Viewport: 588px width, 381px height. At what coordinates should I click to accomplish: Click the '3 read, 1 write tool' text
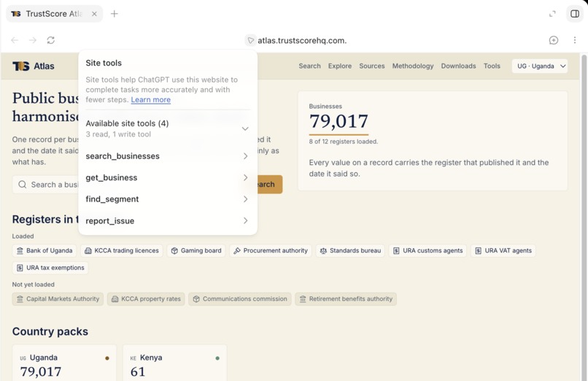118,134
